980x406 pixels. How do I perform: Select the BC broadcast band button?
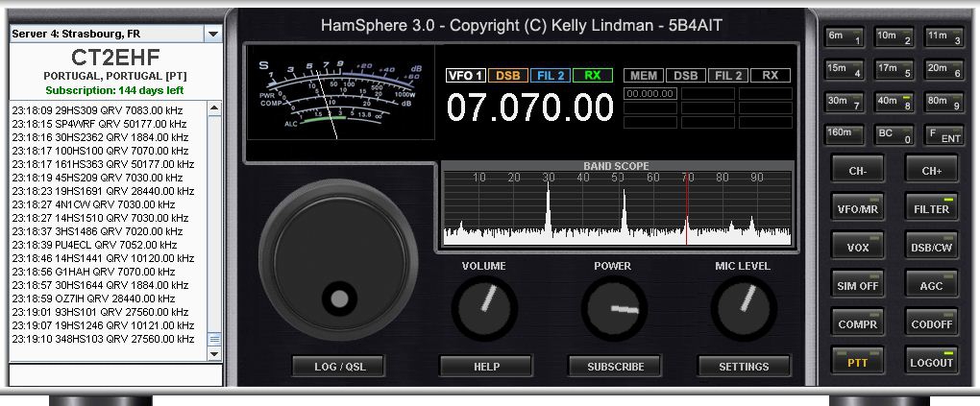894,135
